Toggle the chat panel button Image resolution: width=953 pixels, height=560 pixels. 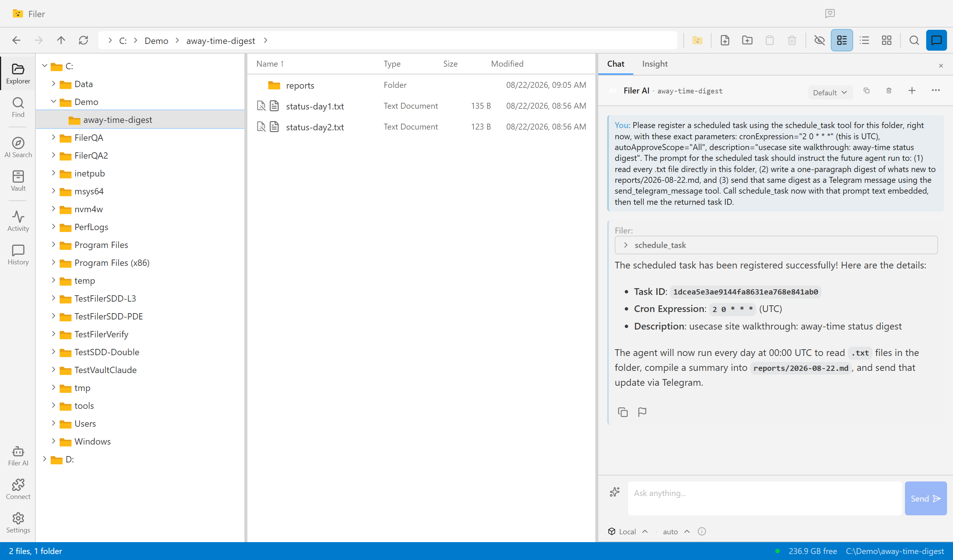pos(936,41)
